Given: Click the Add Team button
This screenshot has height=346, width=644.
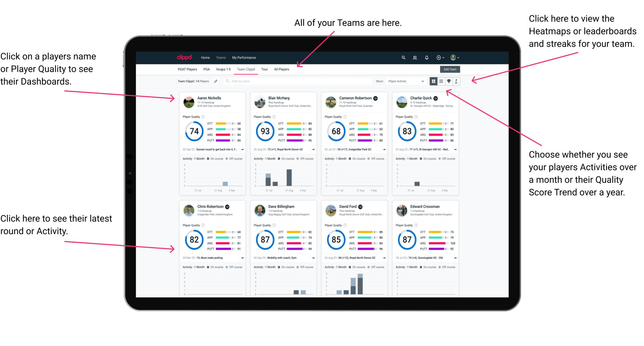Looking at the screenshot, I should [x=451, y=70].
